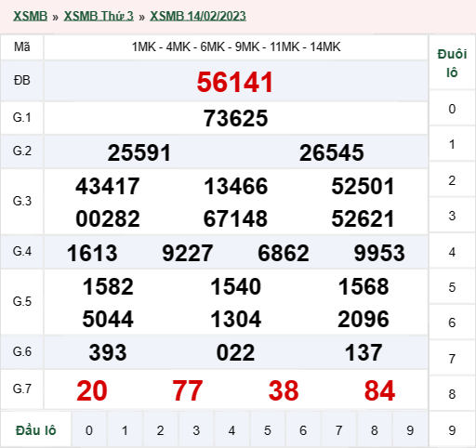Screen dimensions: 476x448
Task: Select Đầu lô digit 7
Action: pyautogui.click(x=338, y=430)
